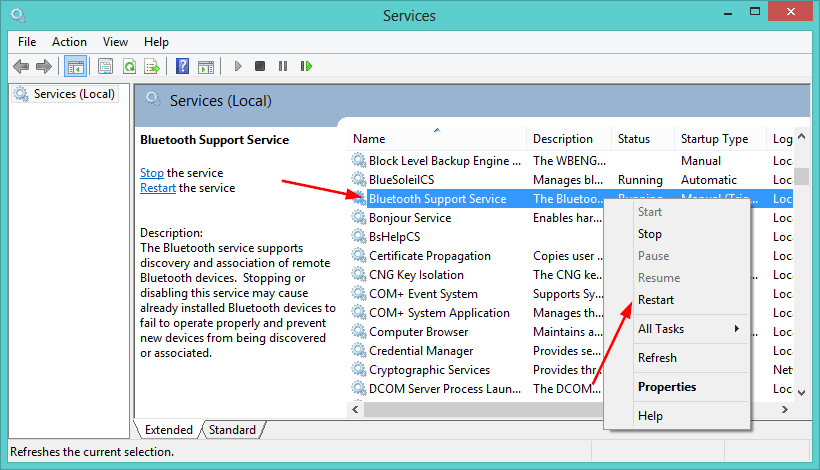The width and height of the screenshot is (820, 470).
Task: Click the Export List toolbar icon
Action: coord(152,66)
